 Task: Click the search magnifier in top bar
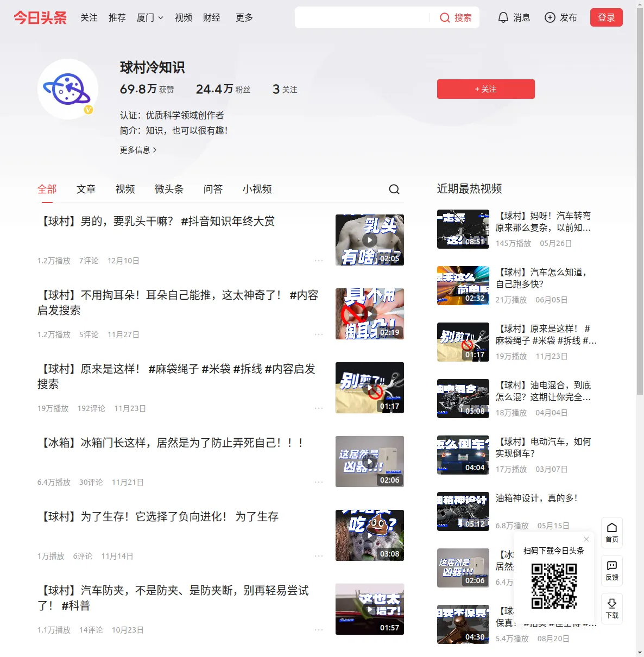pyautogui.click(x=445, y=17)
